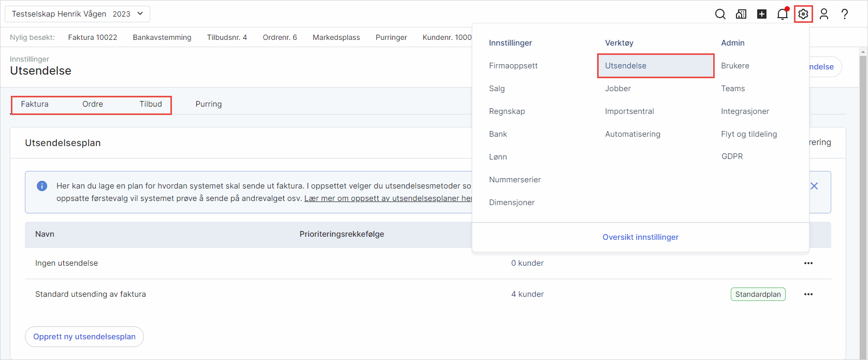Choose Integrasjoner under Admin
868x360 pixels.
(x=745, y=111)
